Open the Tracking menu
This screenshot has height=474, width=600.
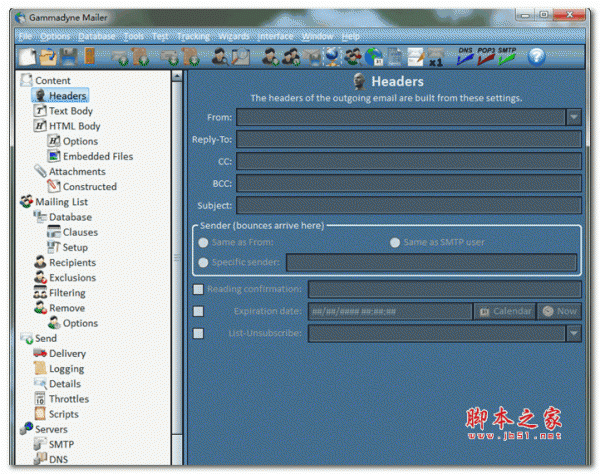193,36
